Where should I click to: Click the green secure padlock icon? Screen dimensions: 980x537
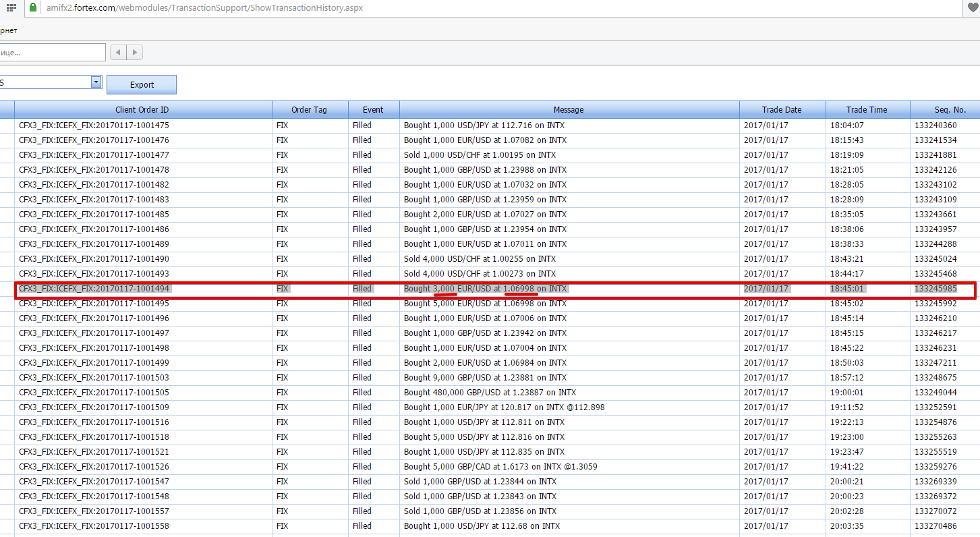point(33,7)
